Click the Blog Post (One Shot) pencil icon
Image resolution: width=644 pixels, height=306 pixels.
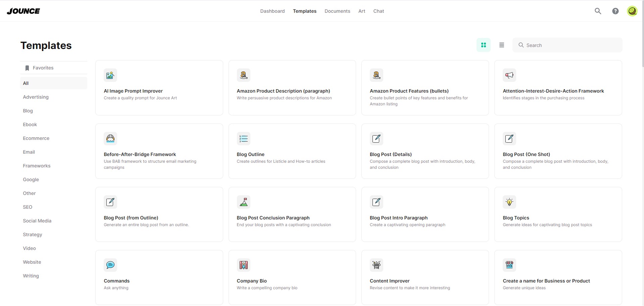[509, 139]
